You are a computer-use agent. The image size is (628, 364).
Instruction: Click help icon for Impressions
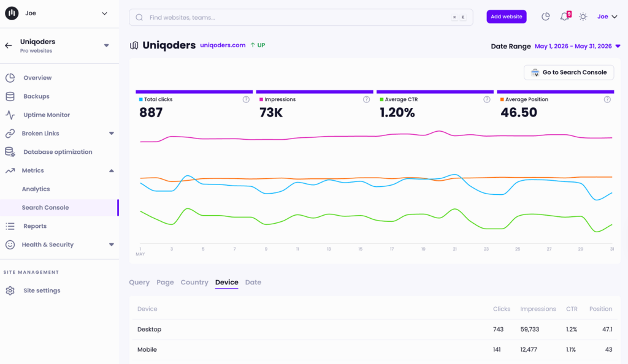click(x=367, y=100)
